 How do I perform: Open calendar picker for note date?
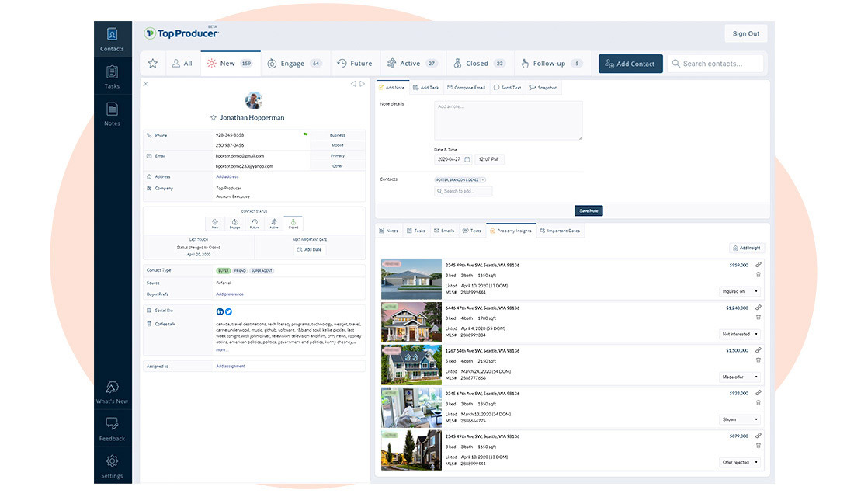pos(467,159)
